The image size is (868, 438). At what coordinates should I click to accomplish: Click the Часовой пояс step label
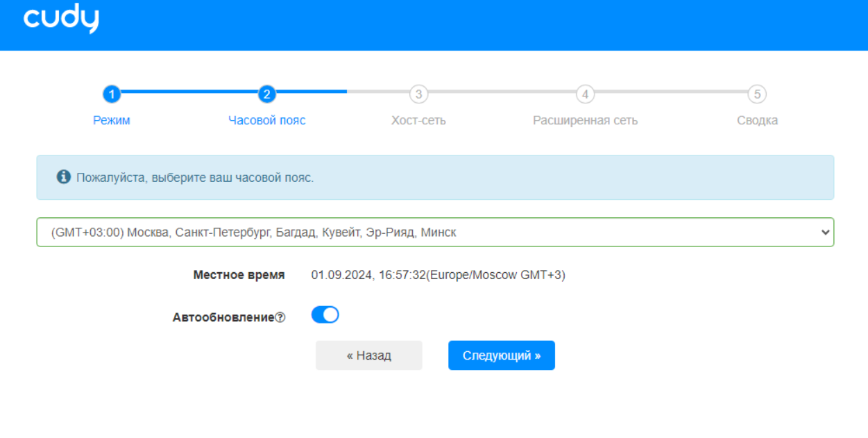click(x=267, y=120)
